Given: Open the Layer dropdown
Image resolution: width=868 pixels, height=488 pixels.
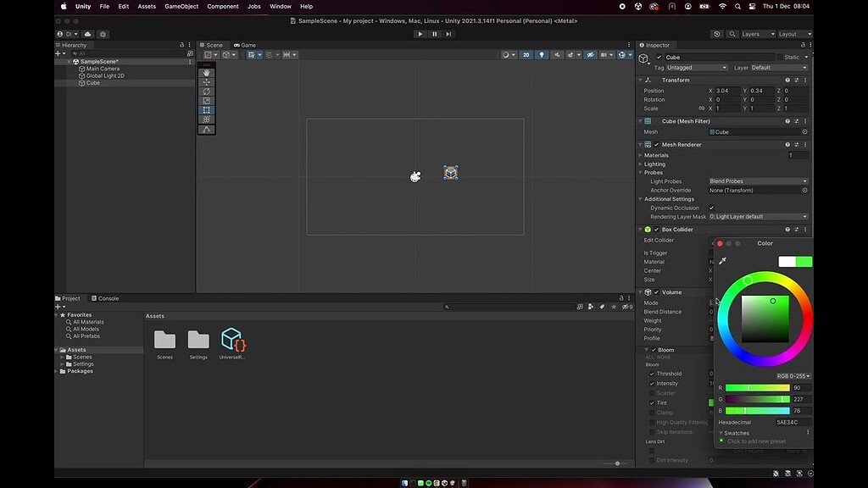Looking at the screenshot, I should [x=780, y=68].
